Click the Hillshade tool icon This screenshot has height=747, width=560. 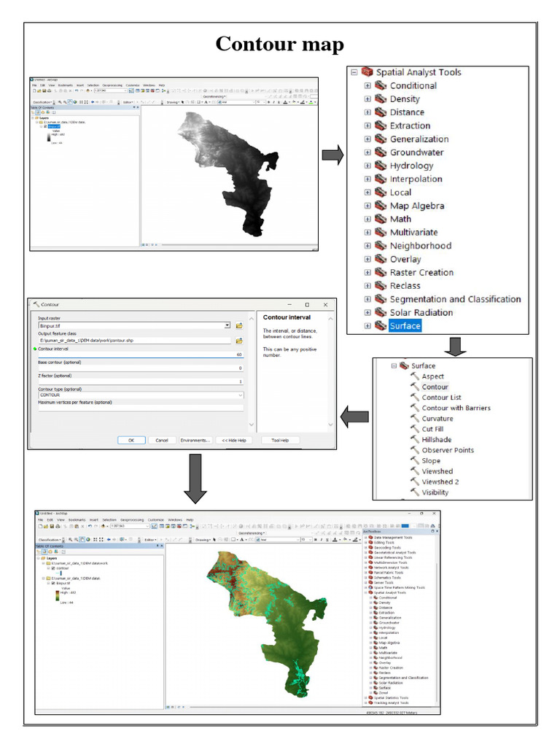click(x=415, y=439)
